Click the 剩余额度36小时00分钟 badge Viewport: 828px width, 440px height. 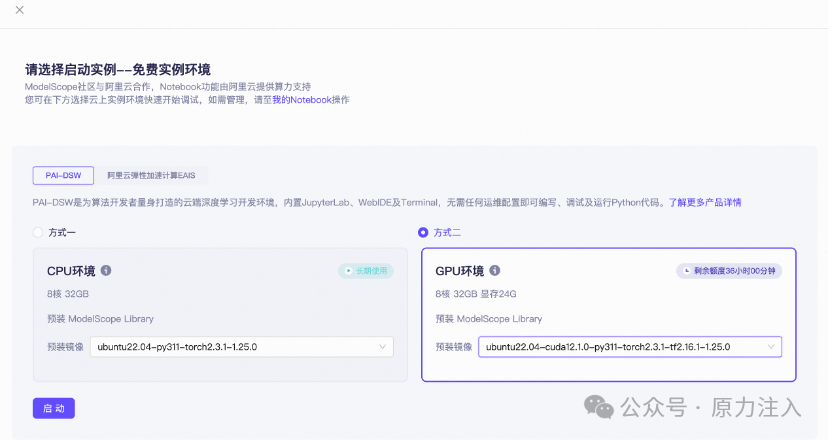tap(729, 271)
